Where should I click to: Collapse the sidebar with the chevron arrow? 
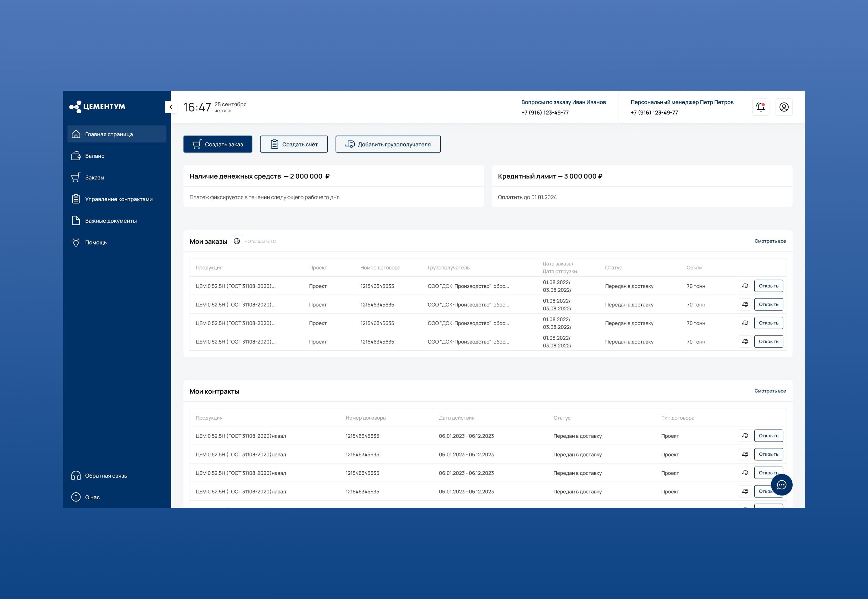[x=171, y=107]
